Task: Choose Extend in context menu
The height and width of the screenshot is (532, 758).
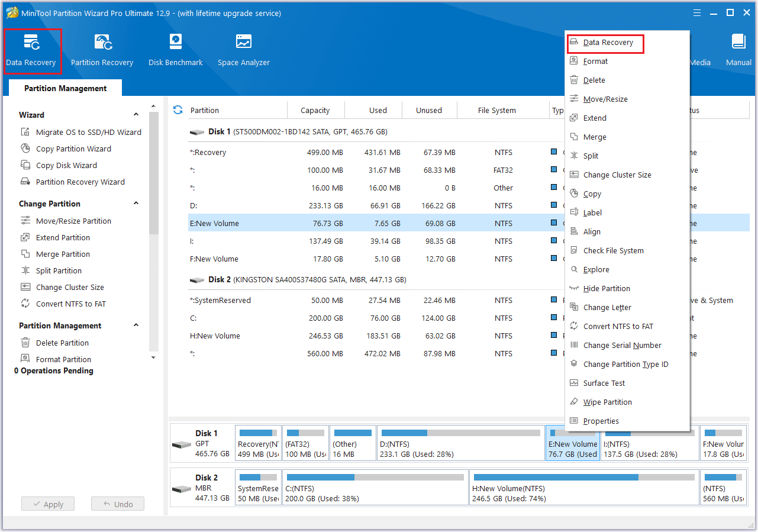Action: point(627,118)
